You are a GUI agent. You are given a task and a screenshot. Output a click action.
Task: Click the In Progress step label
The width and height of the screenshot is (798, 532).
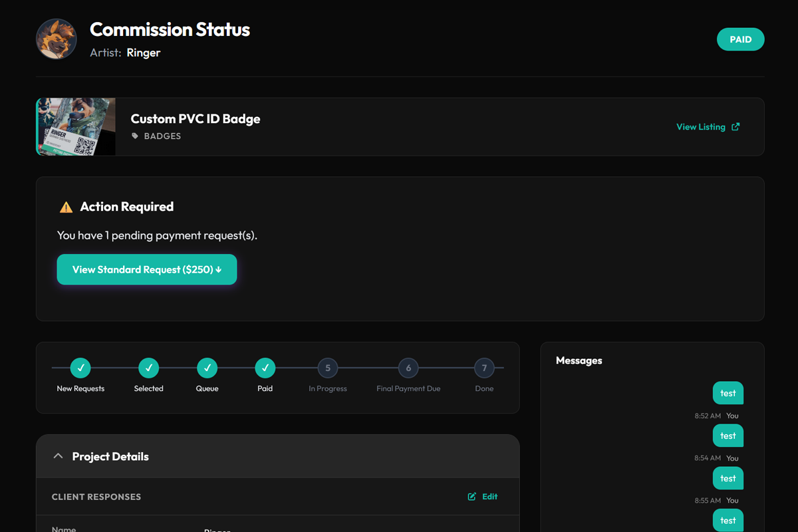[328, 388]
